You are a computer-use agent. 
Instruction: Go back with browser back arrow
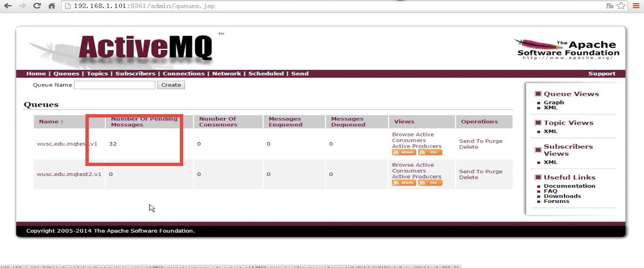pyautogui.click(x=8, y=6)
